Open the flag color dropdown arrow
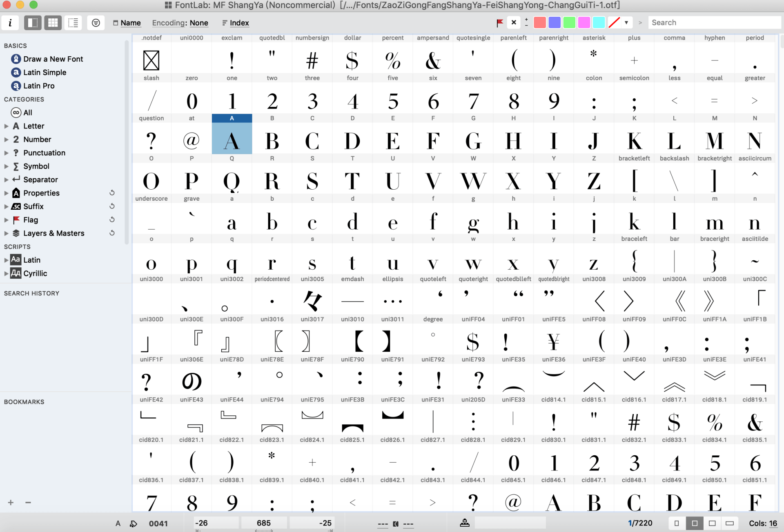784x532 pixels. coord(626,23)
